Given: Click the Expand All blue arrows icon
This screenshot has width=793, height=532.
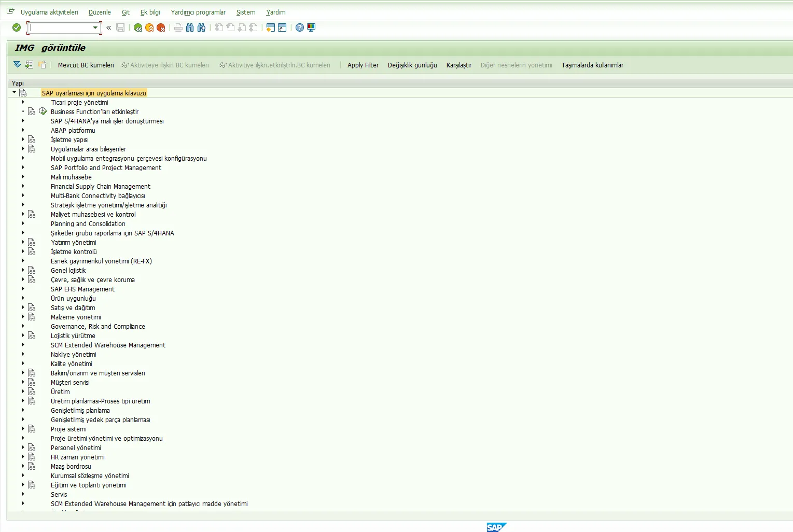Looking at the screenshot, I should coord(17,65).
